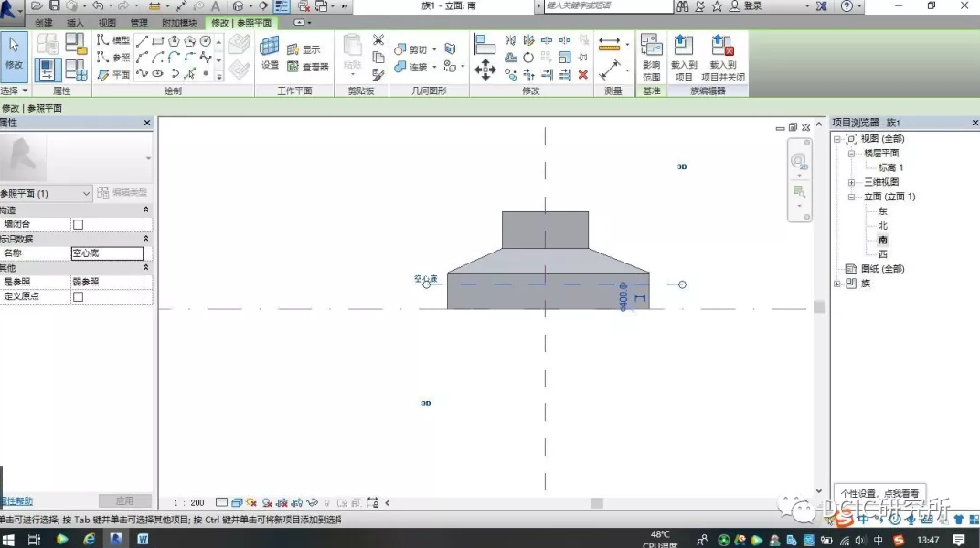The width and height of the screenshot is (980, 548).
Task: Click the Text 'A' tool icon
Action: click(216, 6)
